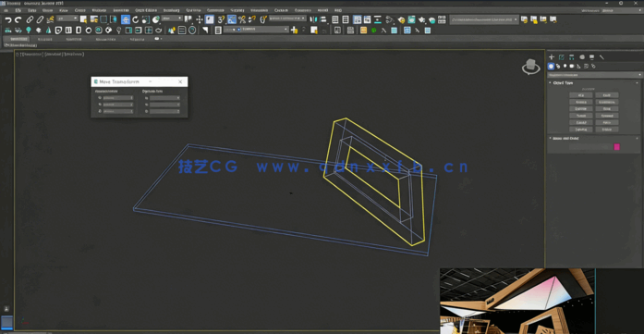Click the Rectangular Selection Region icon

click(103, 19)
